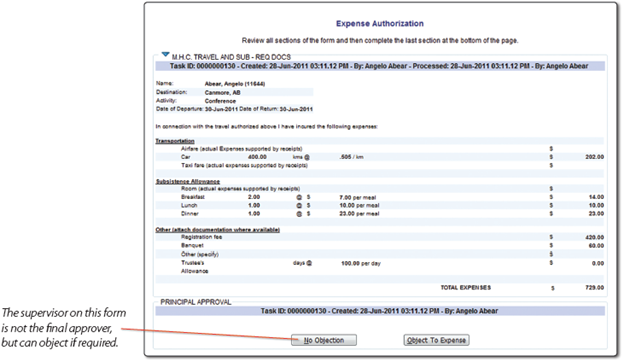624x362 pixels.
Task: Select the Task ID bar under Principal Approval
Action: [380, 311]
